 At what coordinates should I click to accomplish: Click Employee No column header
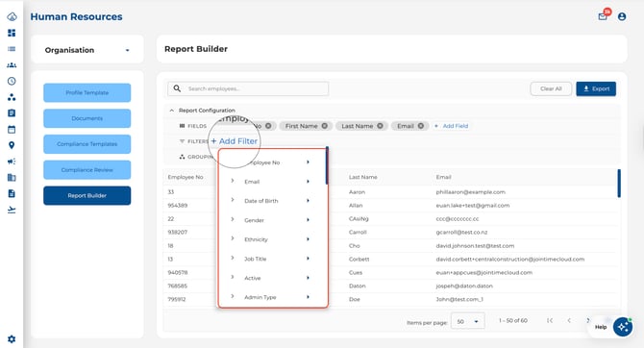pos(186,177)
